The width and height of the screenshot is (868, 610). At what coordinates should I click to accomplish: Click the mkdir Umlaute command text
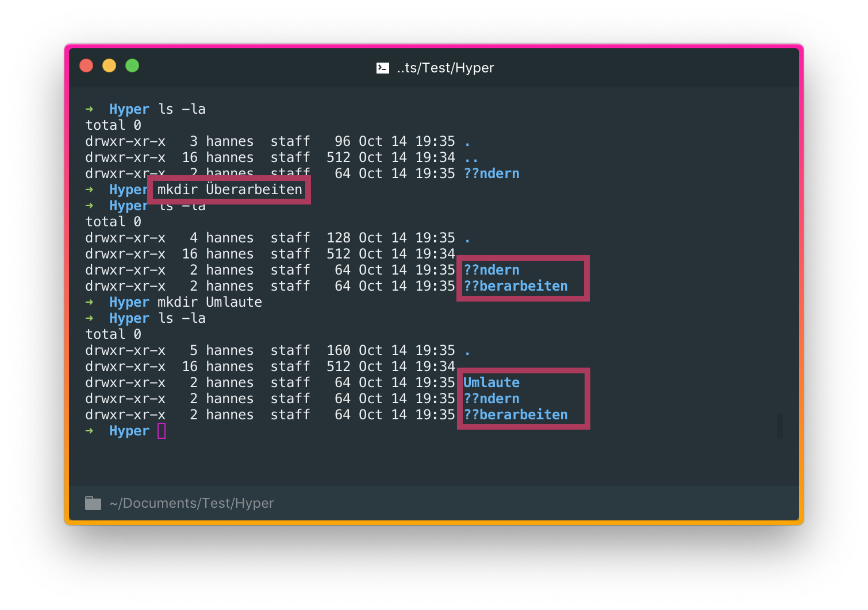coord(210,302)
